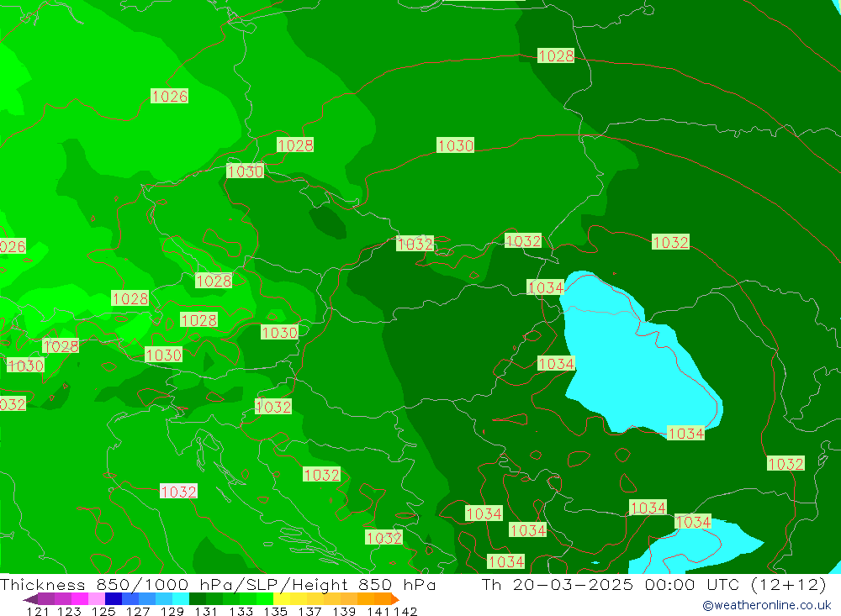Click the dark purple legend swatch above 121
Image resolution: width=841 pixels, height=616 pixels.
(x=46, y=598)
